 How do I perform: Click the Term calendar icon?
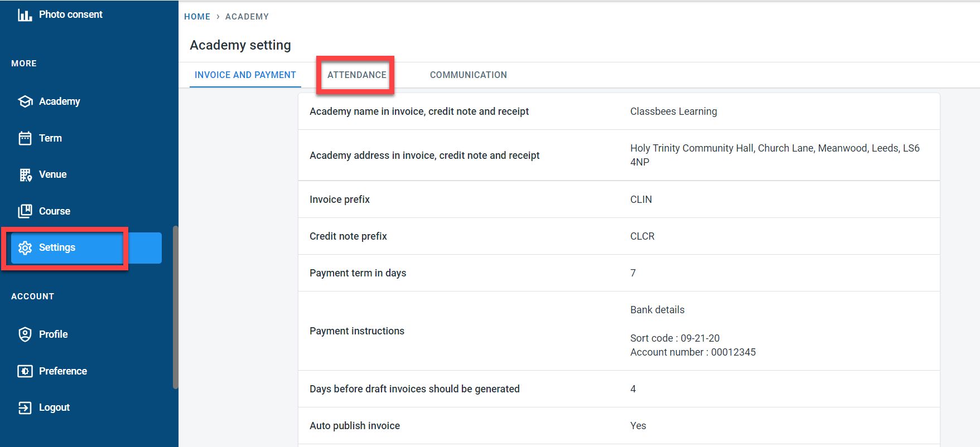pyautogui.click(x=25, y=138)
